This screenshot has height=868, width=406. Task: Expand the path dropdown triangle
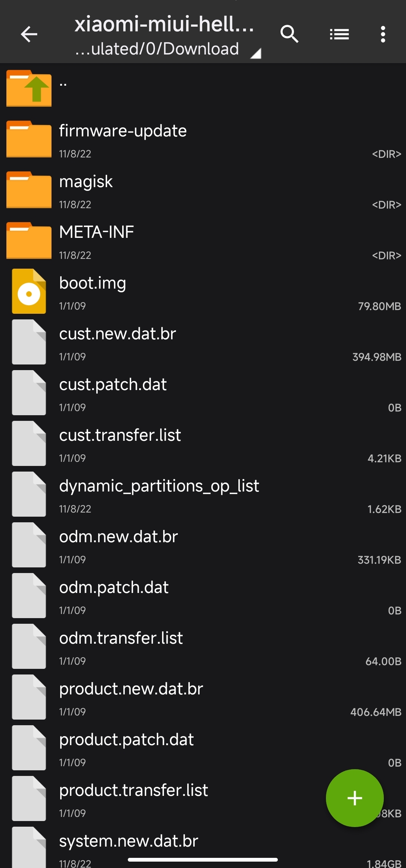click(256, 53)
